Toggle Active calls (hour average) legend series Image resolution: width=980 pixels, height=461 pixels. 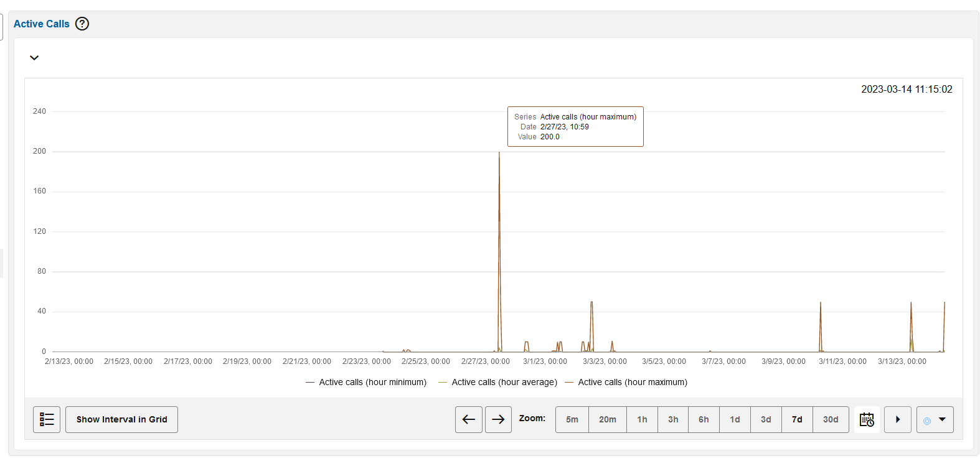coord(497,382)
